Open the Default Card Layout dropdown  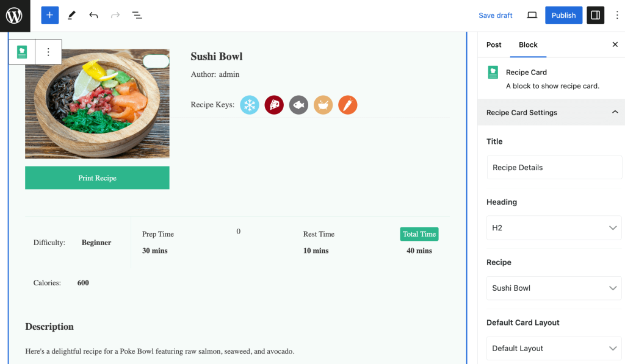click(554, 348)
